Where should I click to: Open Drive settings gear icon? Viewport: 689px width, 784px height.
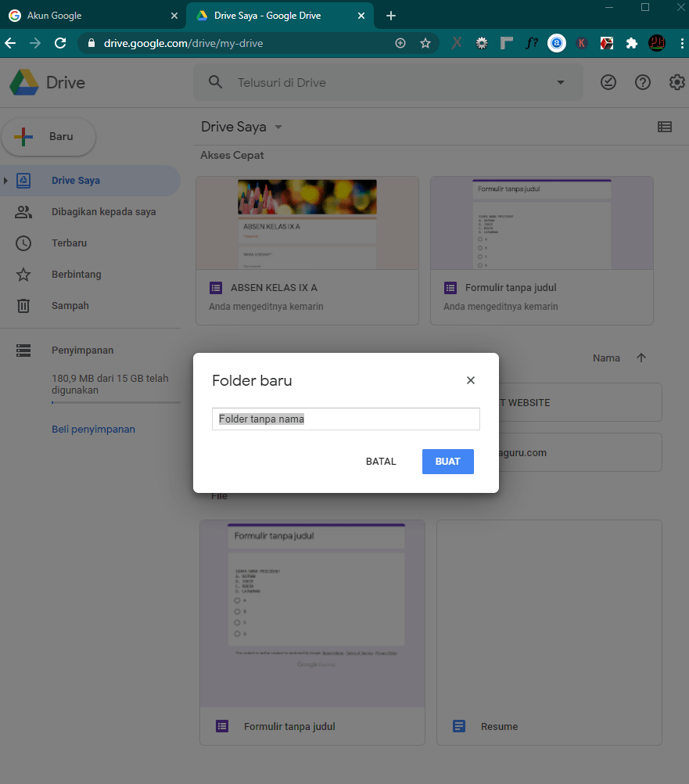(677, 82)
